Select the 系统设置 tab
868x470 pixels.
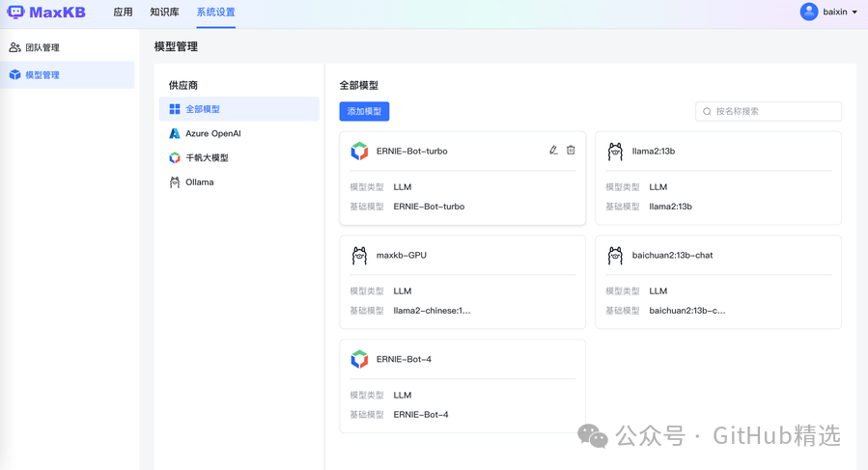click(x=216, y=13)
